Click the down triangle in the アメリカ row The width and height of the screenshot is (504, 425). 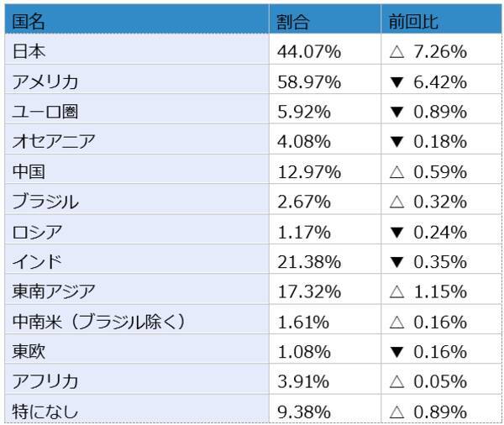click(x=397, y=82)
